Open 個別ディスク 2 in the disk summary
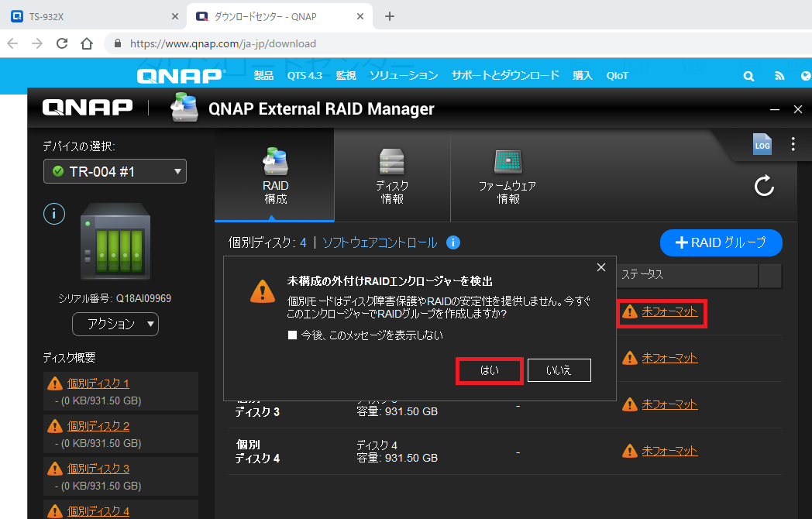 [98, 426]
